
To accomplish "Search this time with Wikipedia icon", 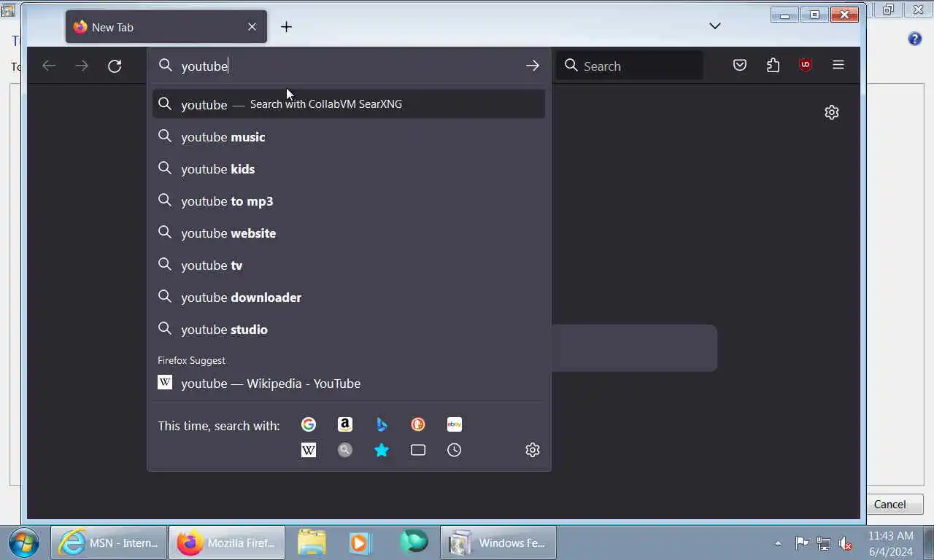I will [309, 450].
